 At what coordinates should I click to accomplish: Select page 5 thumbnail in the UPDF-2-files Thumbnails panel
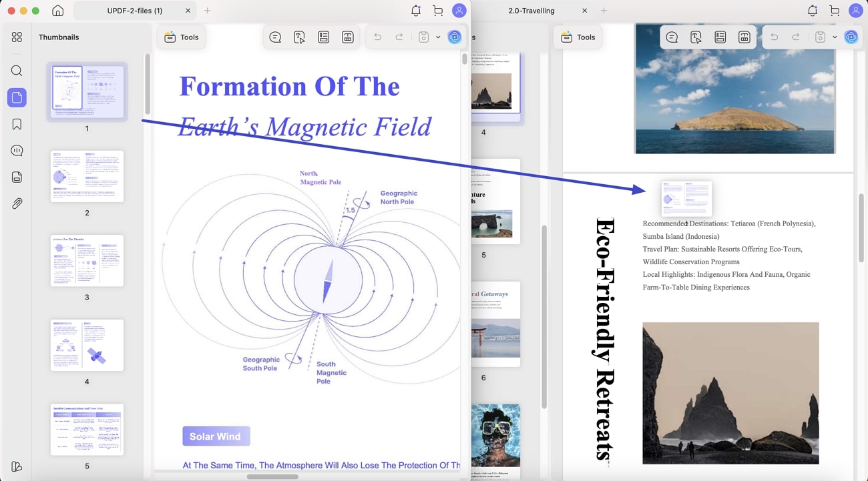pyautogui.click(x=87, y=430)
